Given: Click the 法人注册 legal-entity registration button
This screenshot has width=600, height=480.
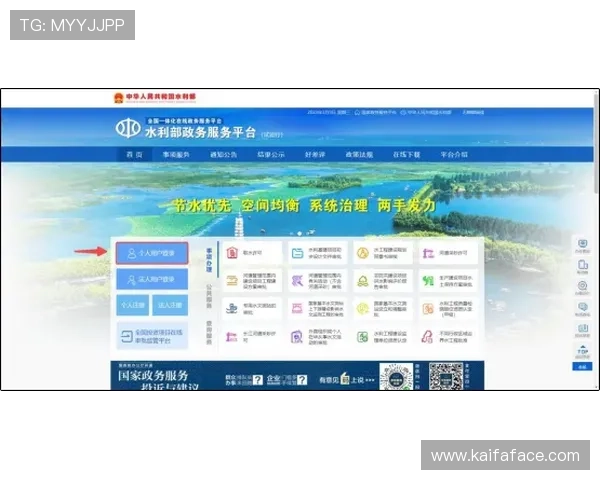Looking at the screenshot, I should [x=170, y=305].
